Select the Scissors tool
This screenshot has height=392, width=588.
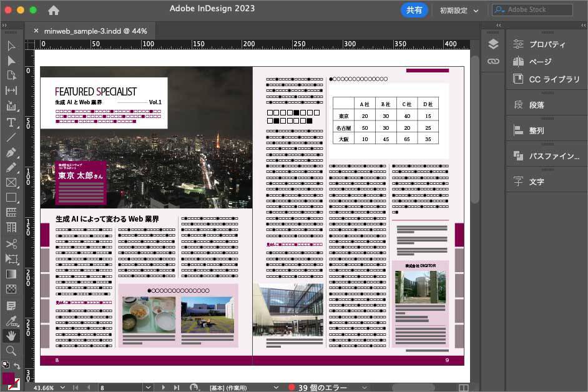coord(11,243)
